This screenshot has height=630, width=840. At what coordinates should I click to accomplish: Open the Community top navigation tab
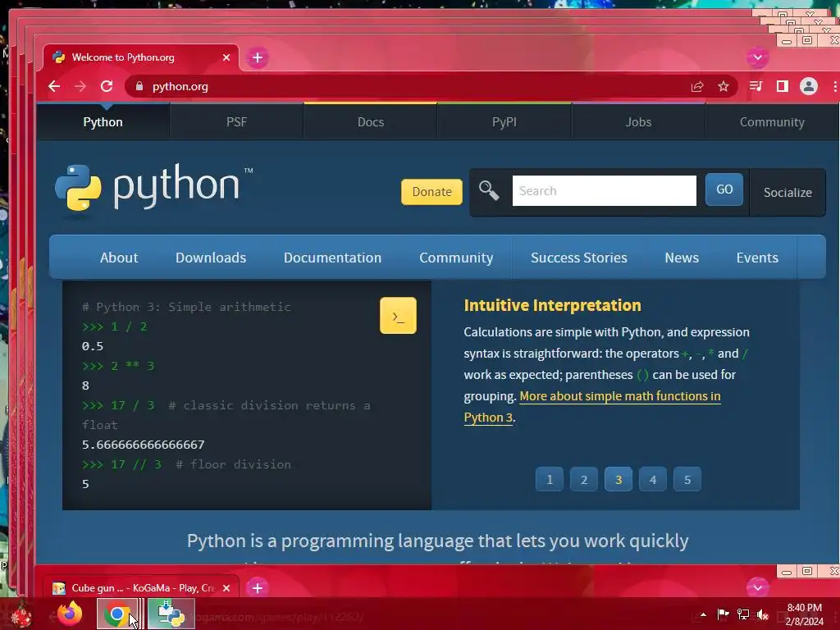[x=772, y=122]
